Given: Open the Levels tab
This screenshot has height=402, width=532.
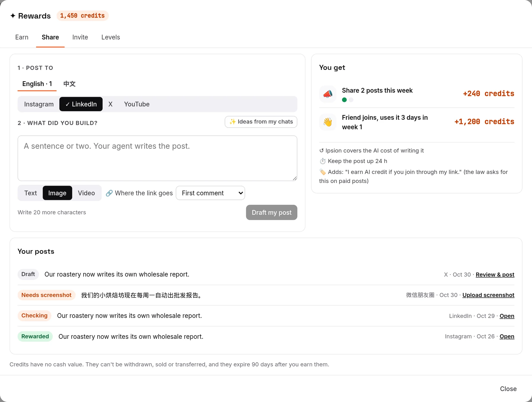Looking at the screenshot, I should point(111,37).
